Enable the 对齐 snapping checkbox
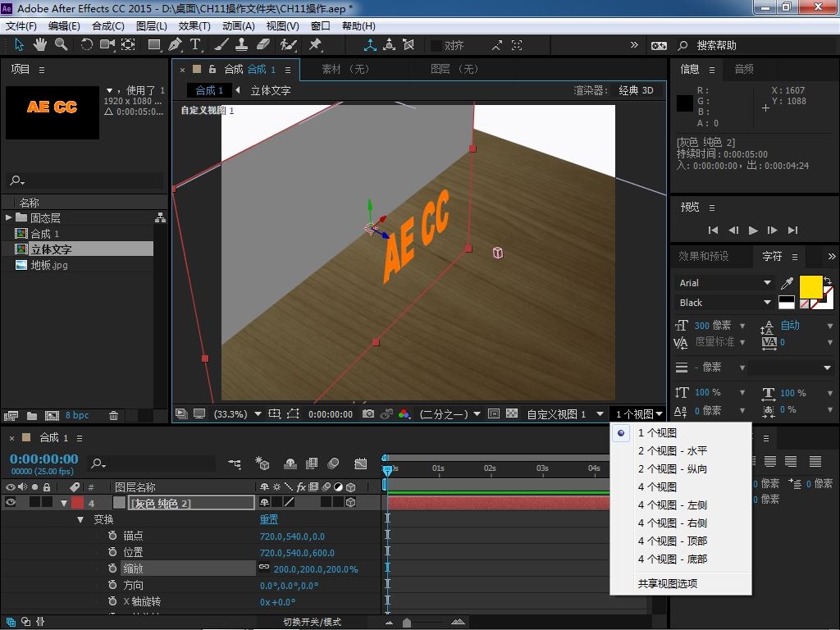 coord(436,46)
